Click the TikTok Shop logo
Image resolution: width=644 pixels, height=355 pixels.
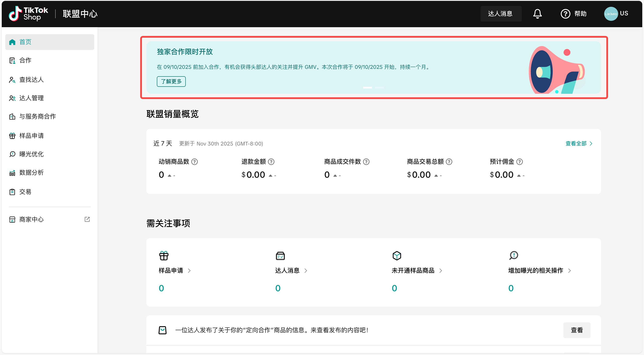28,14
